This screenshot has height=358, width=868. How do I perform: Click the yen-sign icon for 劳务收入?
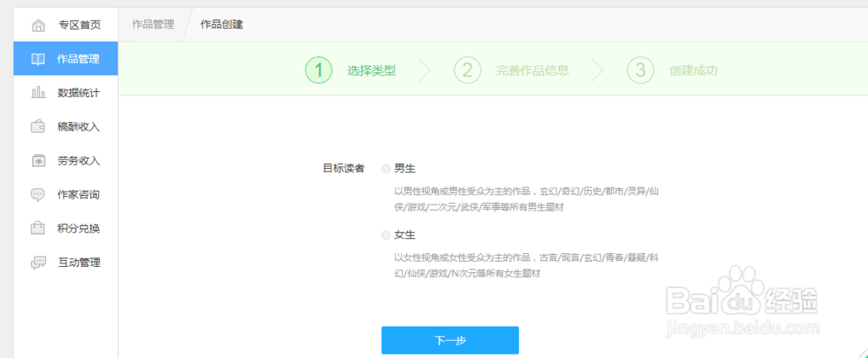pyautogui.click(x=38, y=160)
